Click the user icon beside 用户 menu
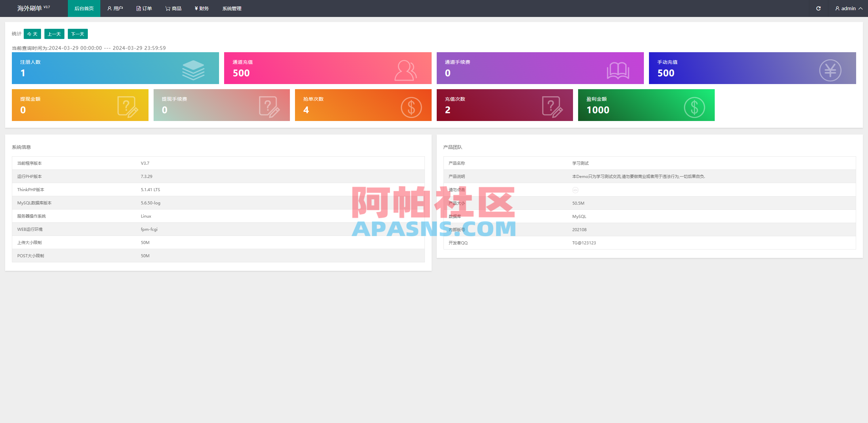This screenshot has height=423, width=868. (x=109, y=8)
